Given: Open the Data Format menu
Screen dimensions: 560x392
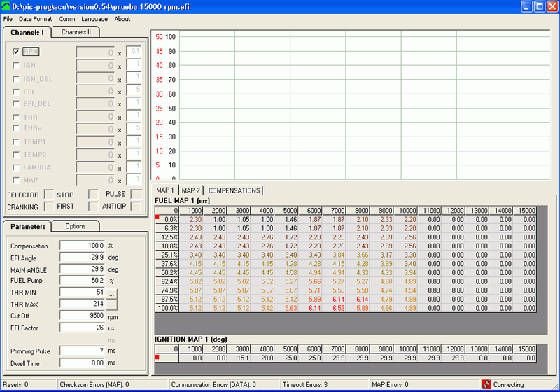Looking at the screenshot, I should [35, 19].
